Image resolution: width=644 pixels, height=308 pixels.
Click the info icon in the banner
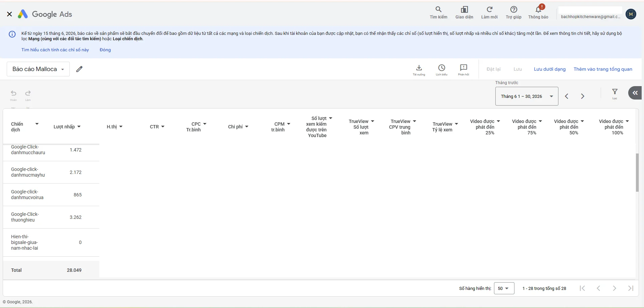12,34
